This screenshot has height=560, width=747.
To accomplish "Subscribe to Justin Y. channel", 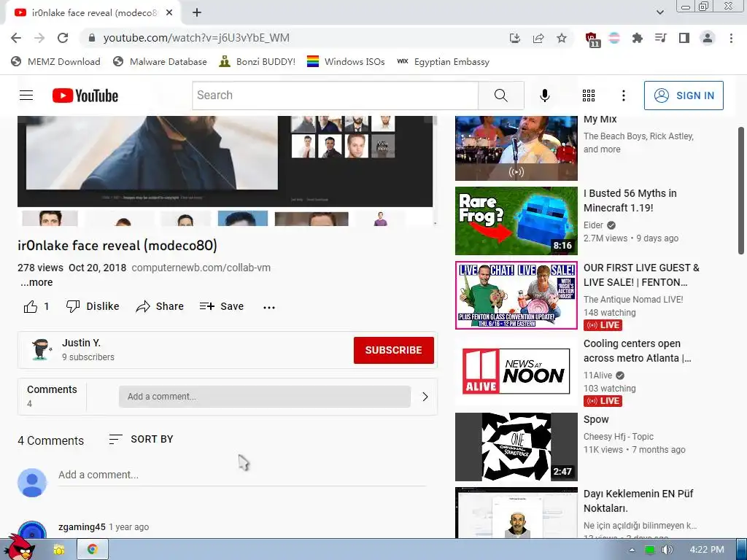I will [x=393, y=350].
